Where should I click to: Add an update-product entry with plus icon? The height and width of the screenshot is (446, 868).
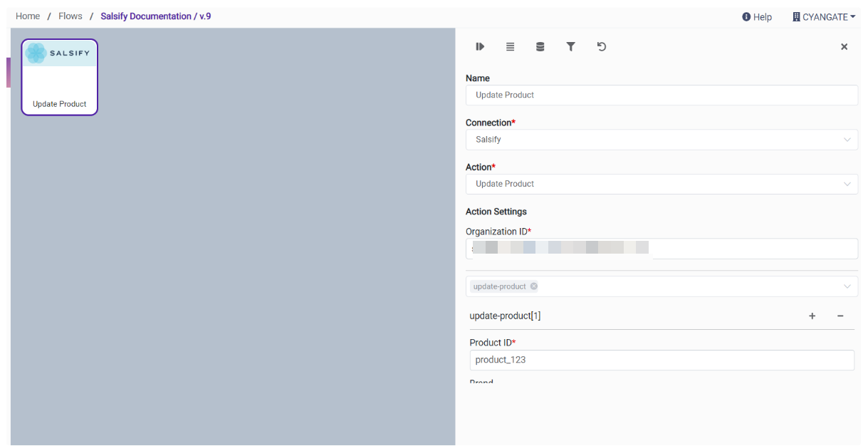pyautogui.click(x=812, y=316)
